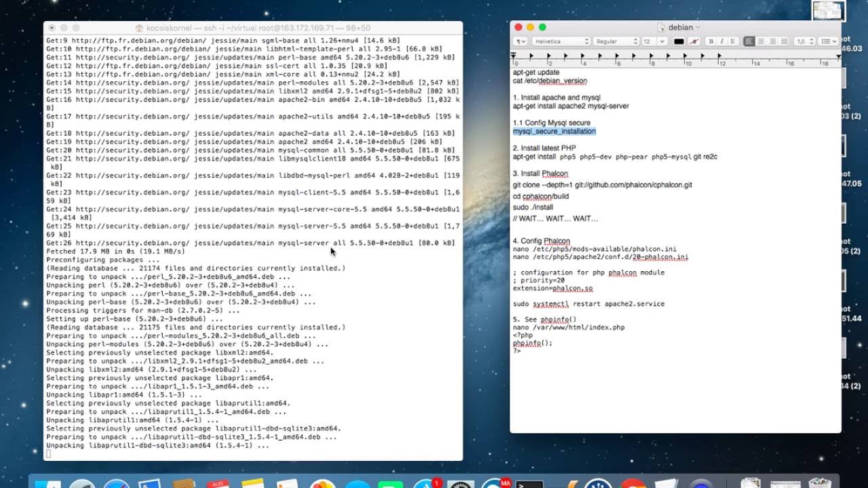Viewport: 868px width, 488px height.
Task: Toggle underline formatting in TextEdit
Action: tap(732, 41)
